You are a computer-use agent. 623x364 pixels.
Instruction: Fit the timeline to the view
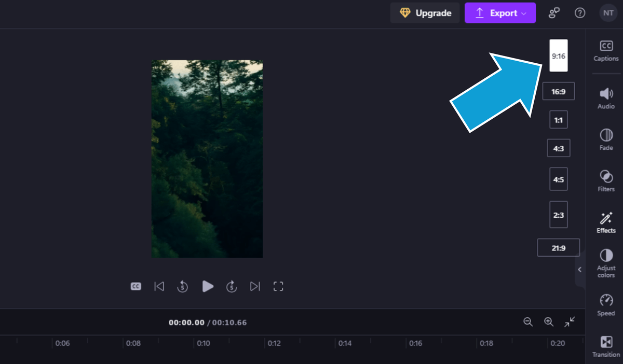click(x=569, y=322)
